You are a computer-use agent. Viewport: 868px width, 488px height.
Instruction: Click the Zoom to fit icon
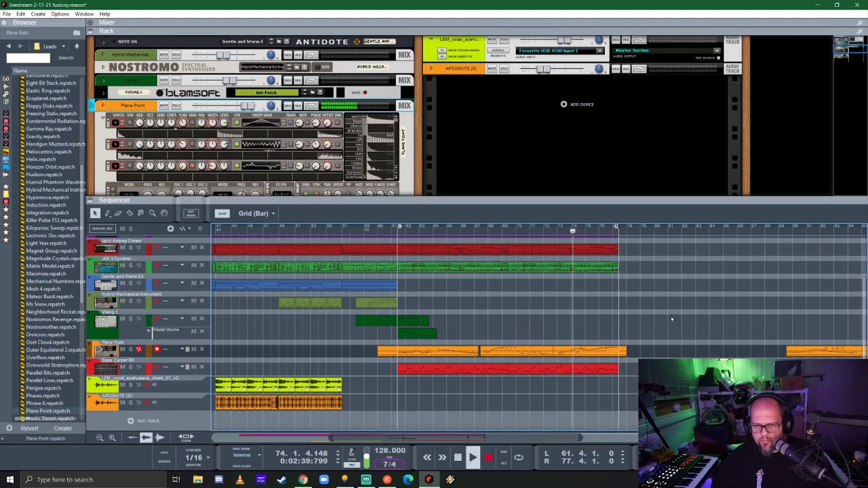click(x=186, y=438)
